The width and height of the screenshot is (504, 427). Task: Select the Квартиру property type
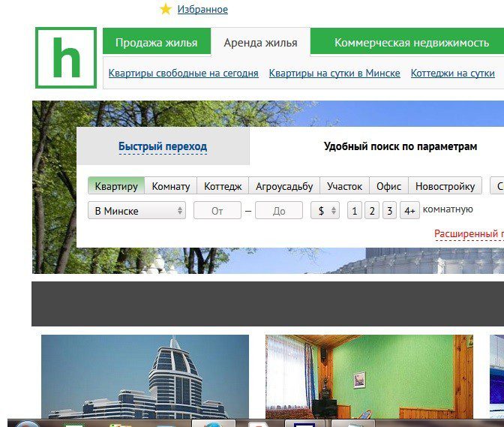[x=116, y=186]
